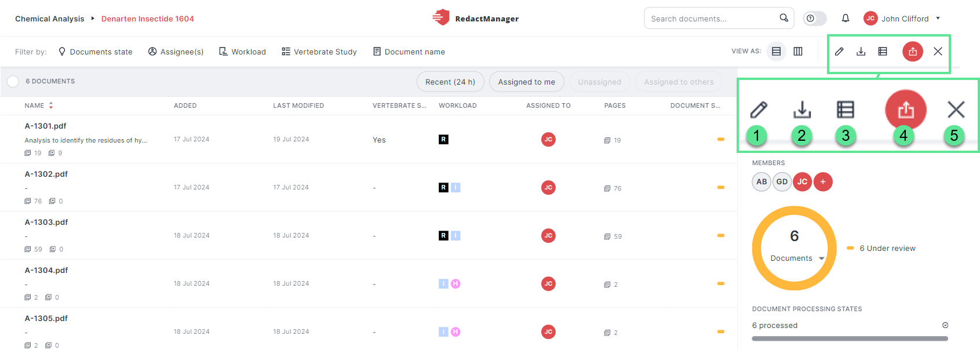Click the '6 processed' label

click(775, 325)
